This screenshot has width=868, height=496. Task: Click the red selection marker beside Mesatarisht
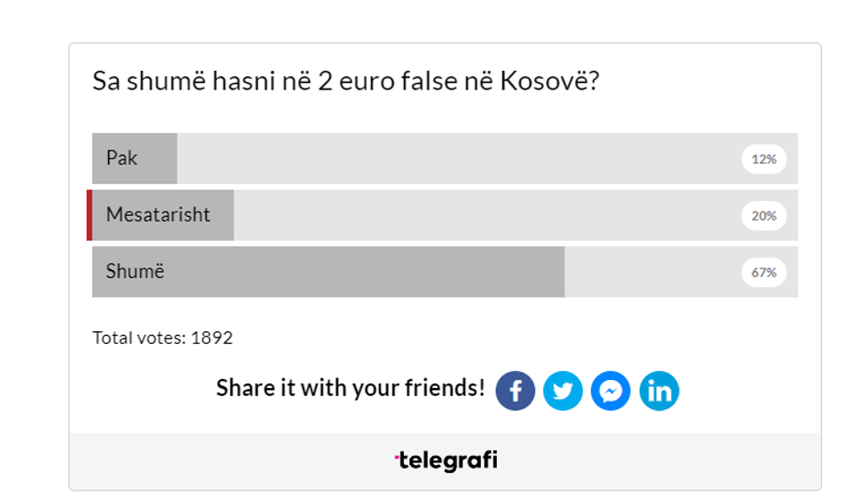point(89,215)
